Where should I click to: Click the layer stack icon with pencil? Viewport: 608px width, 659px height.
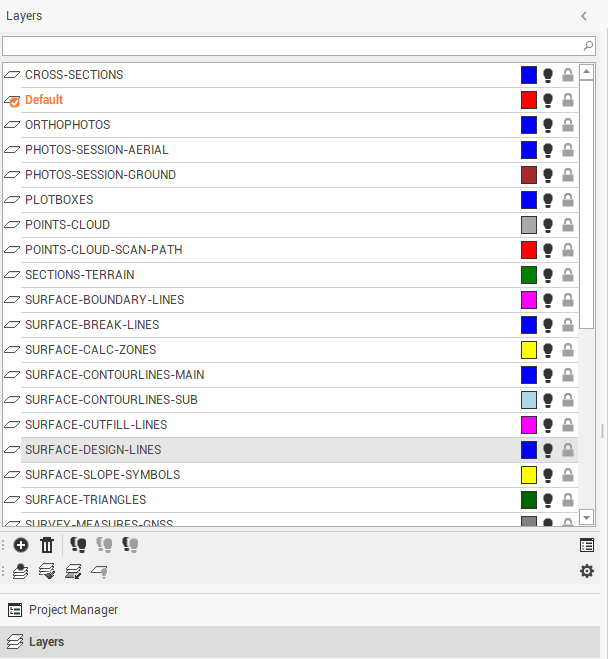point(73,571)
